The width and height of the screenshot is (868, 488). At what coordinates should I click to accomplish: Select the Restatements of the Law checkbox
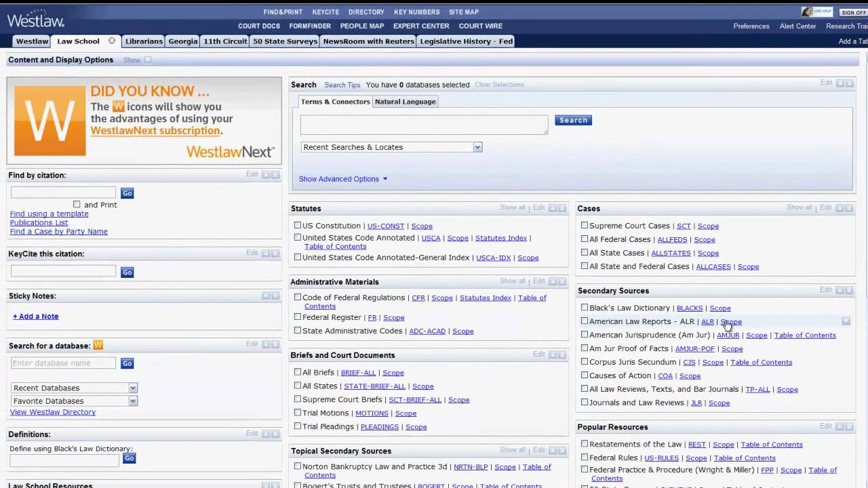585,444
